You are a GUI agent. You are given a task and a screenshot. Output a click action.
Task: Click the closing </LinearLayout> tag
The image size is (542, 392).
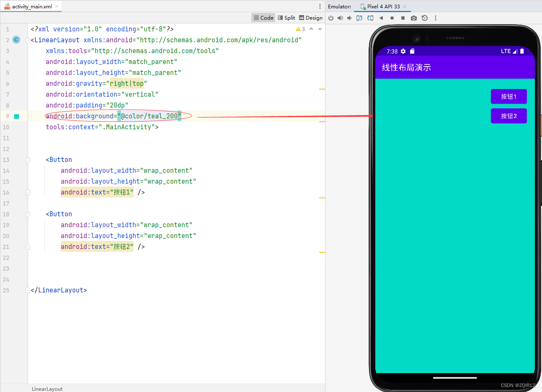tap(59, 290)
